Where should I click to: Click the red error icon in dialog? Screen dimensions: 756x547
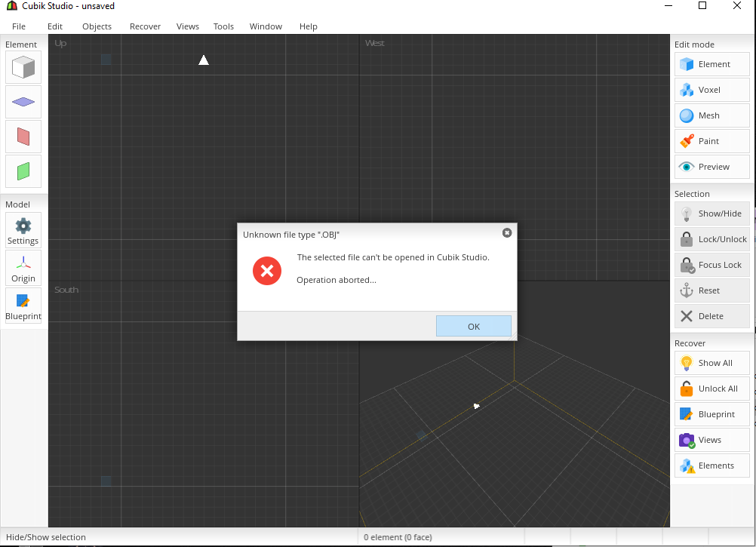pyautogui.click(x=266, y=271)
